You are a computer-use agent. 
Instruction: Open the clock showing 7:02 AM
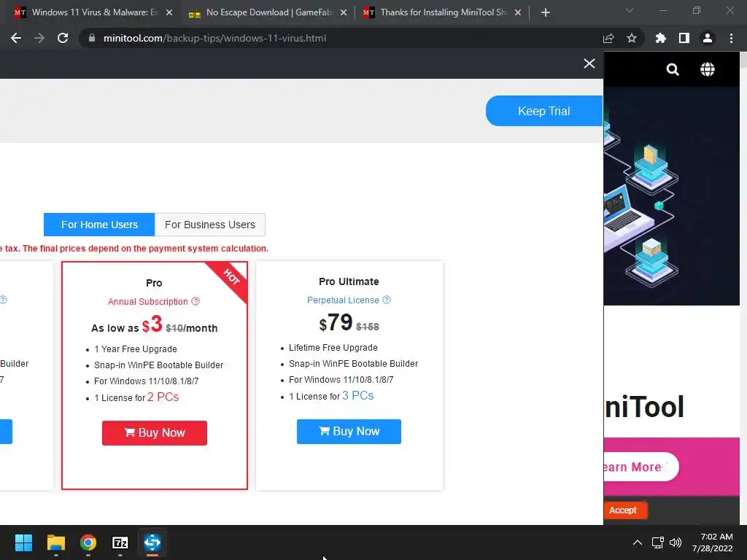click(x=713, y=542)
